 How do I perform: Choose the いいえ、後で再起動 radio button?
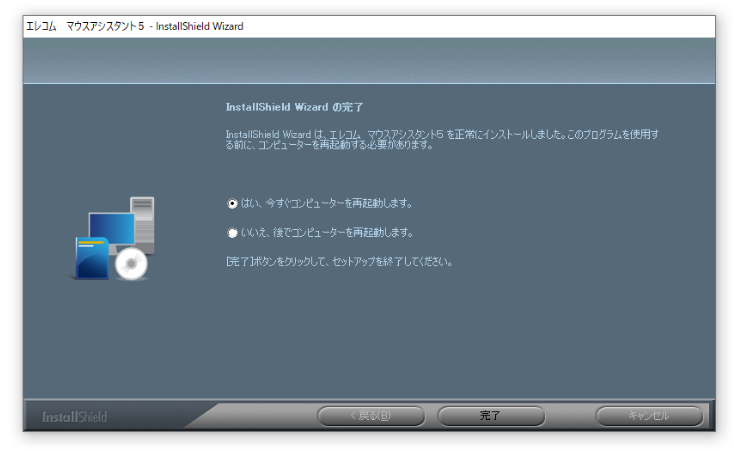click(x=232, y=233)
